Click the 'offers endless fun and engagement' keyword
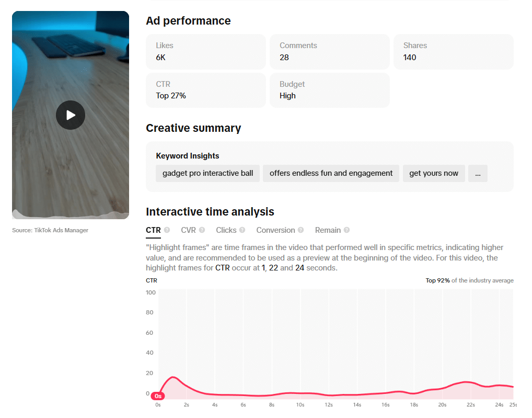 pyautogui.click(x=331, y=173)
